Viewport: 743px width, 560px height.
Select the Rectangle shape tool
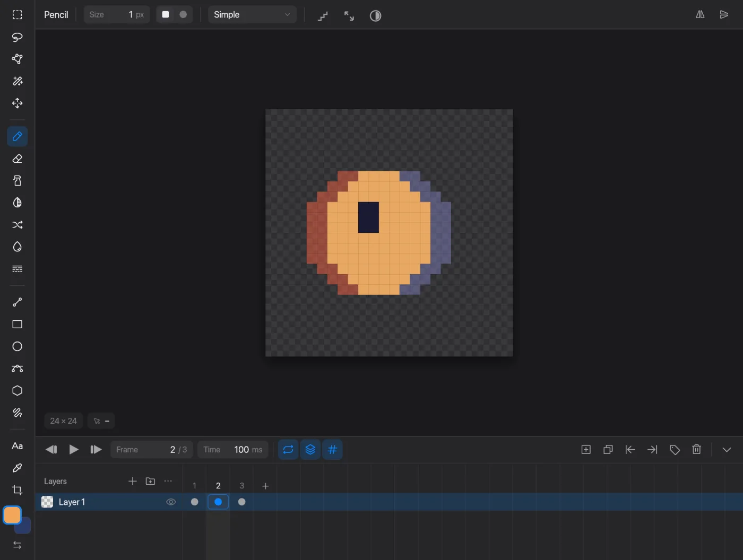tap(18, 324)
